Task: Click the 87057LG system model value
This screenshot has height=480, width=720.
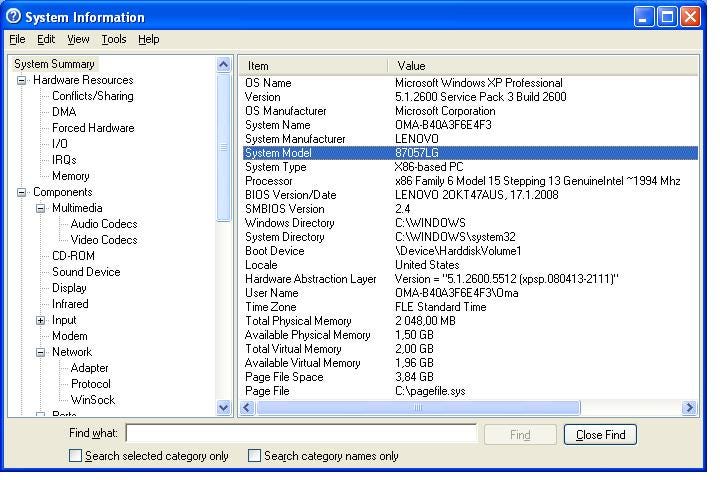Action: click(417, 153)
